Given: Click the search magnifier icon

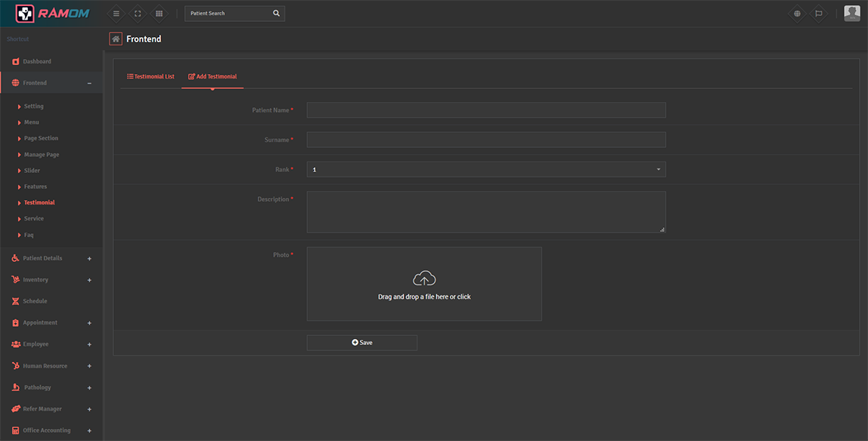Looking at the screenshot, I should point(276,14).
